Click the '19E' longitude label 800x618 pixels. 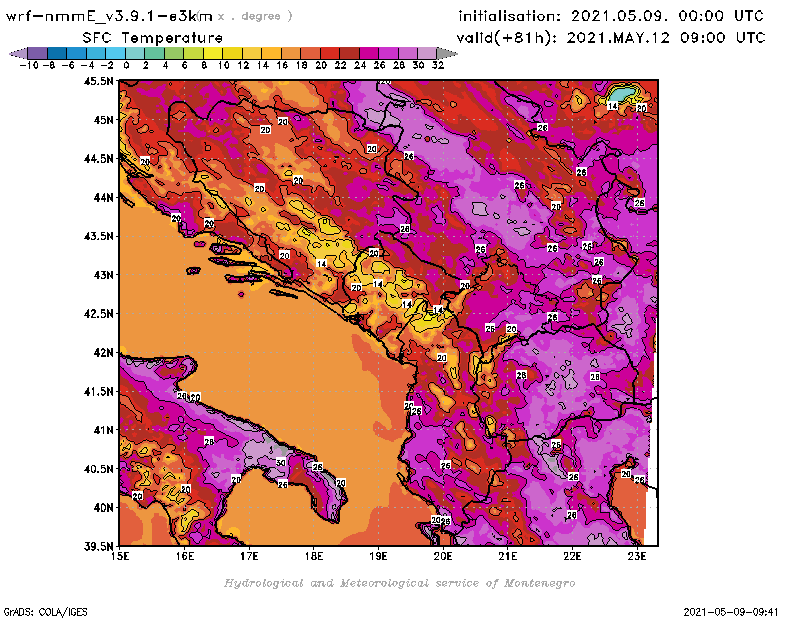pyautogui.click(x=378, y=556)
